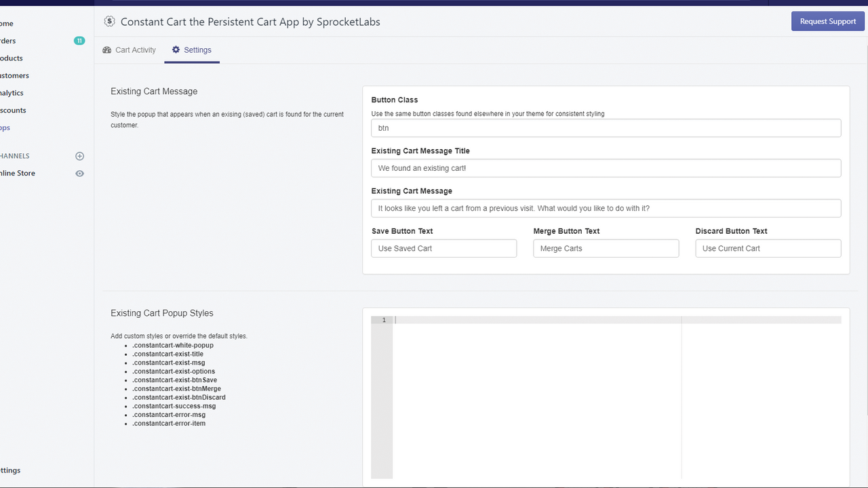Click the Existing Cart Message Title field

coord(606,167)
